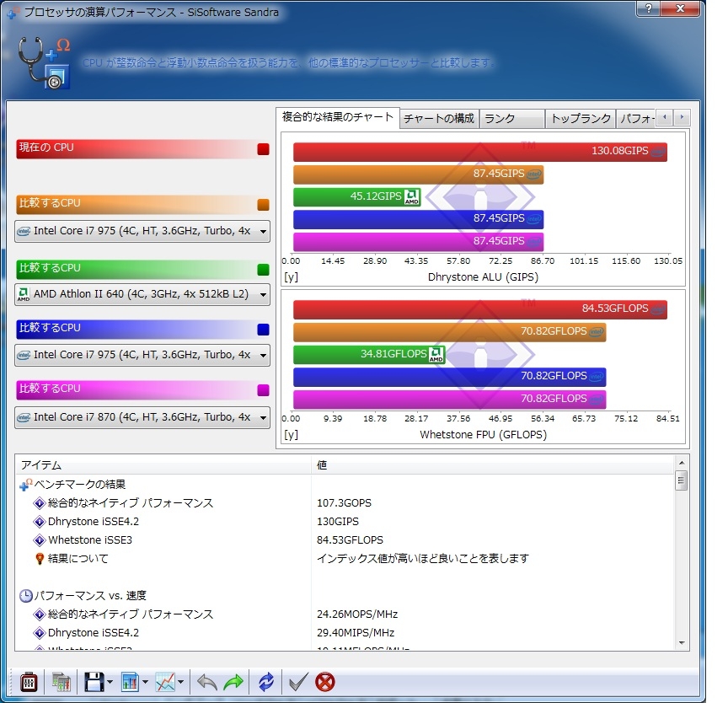Click magenta color swatch for 比較するCPU
The image size is (728, 703).
pyautogui.click(x=263, y=390)
